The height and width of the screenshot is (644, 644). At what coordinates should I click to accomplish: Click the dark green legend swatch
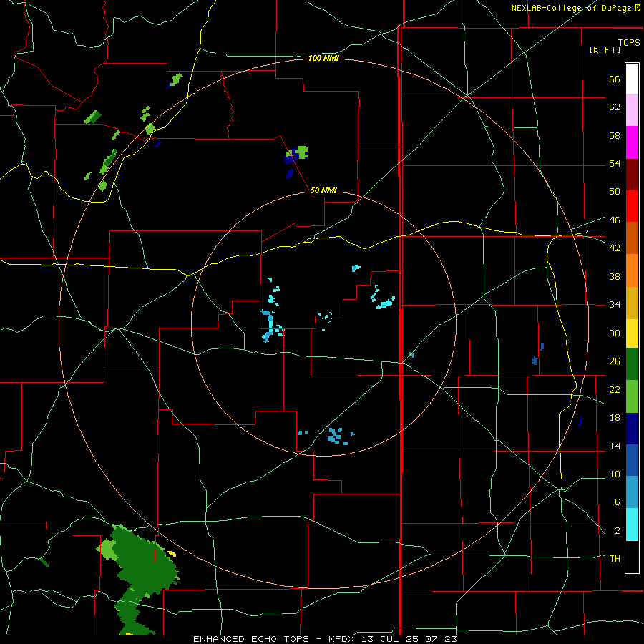pos(632,364)
